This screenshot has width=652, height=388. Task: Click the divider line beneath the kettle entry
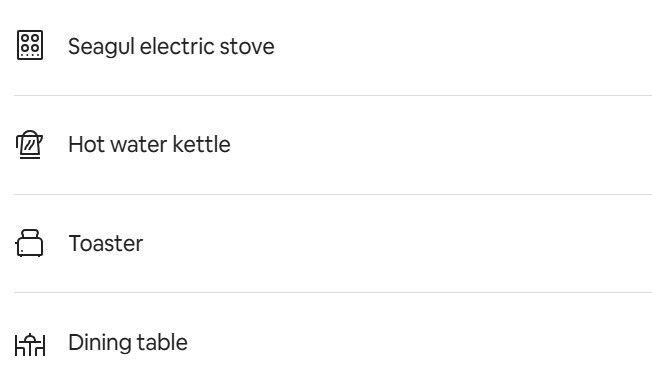point(333,194)
